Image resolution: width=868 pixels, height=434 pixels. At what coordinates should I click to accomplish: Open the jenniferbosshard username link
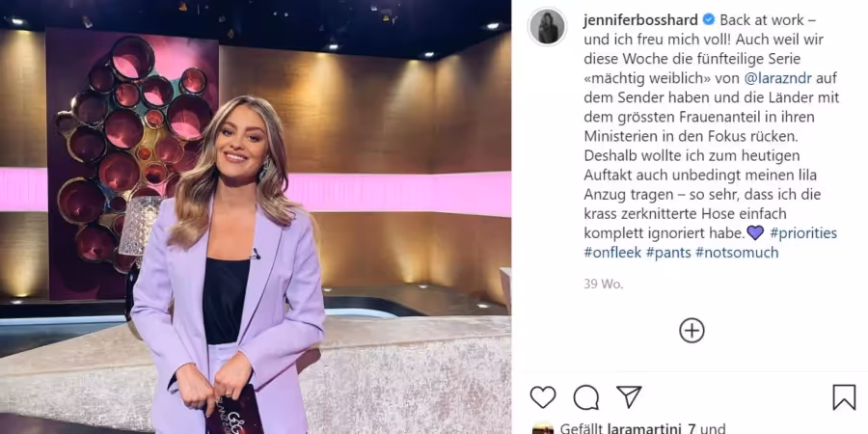point(640,20)
